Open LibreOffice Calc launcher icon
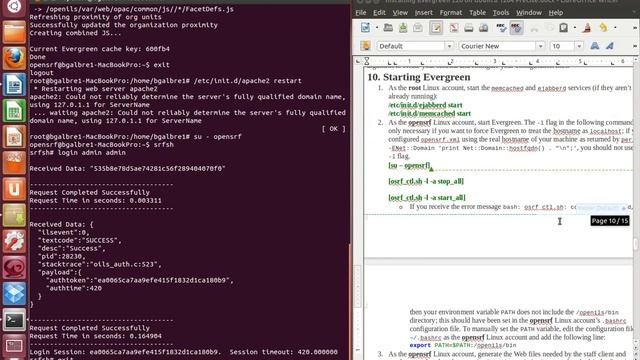Image resolution: width=640 pixels, height=360 pixels. point(14,111)
